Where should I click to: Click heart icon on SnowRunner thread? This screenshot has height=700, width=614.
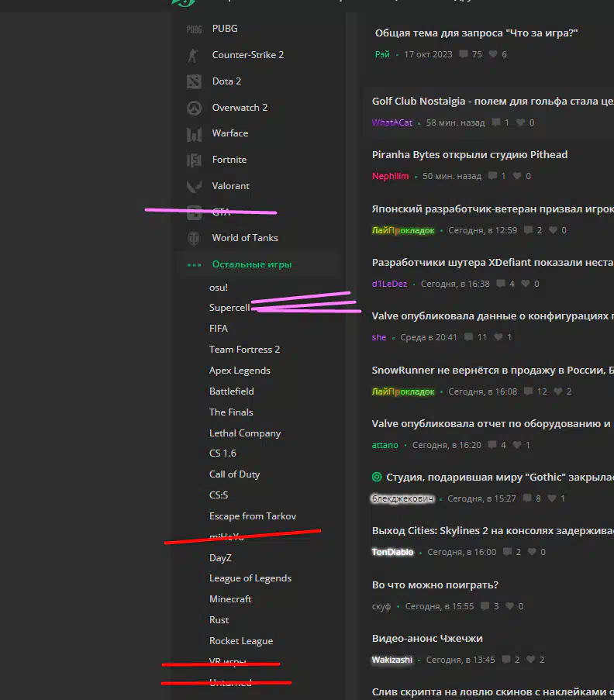(x=557, y=391)
